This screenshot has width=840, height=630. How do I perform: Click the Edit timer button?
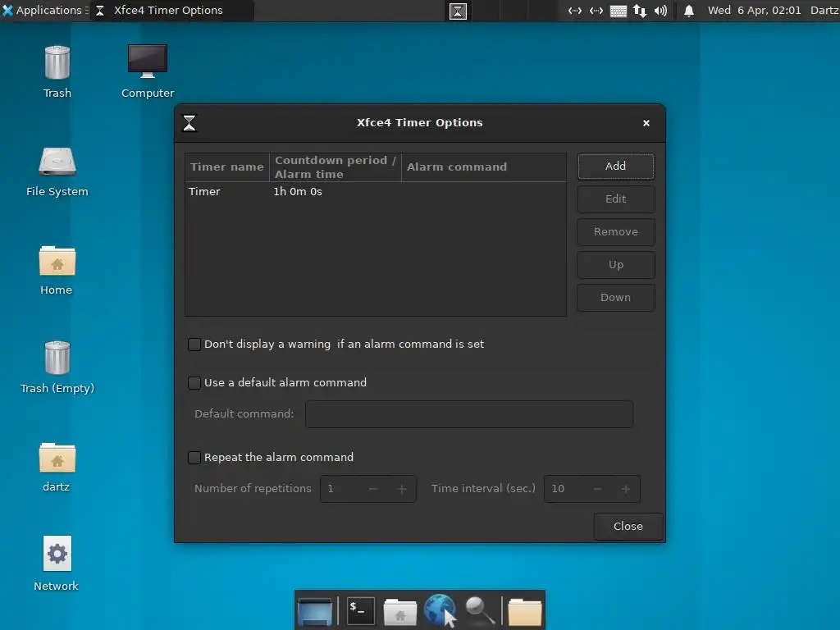[x=615, y=199]
